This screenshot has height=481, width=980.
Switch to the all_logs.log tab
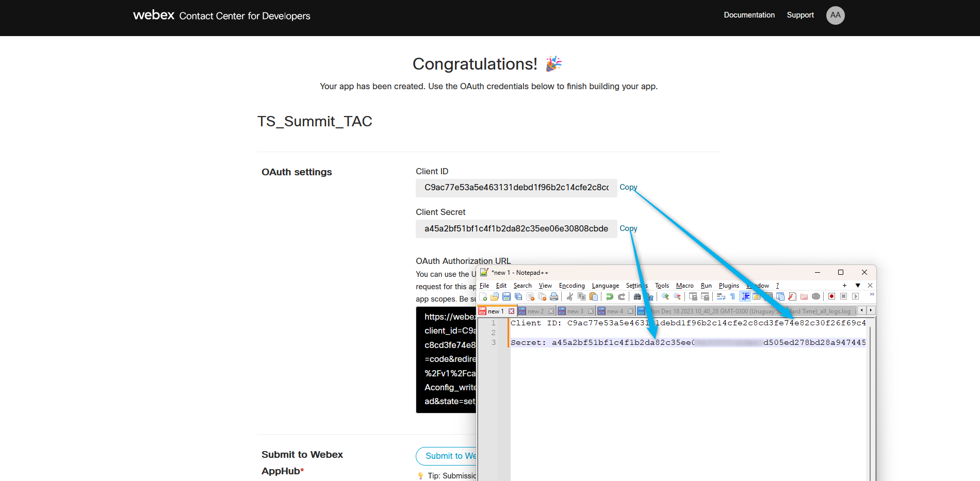tap(747, 311)
